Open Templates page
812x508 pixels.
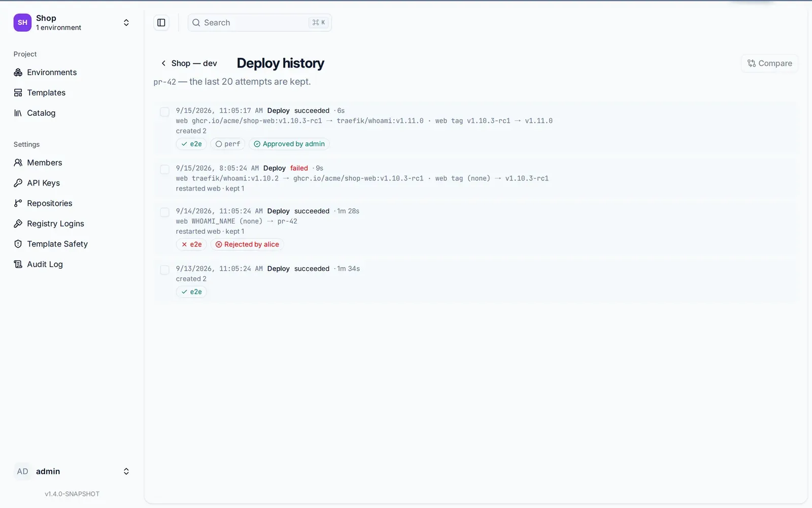[72, 93]
